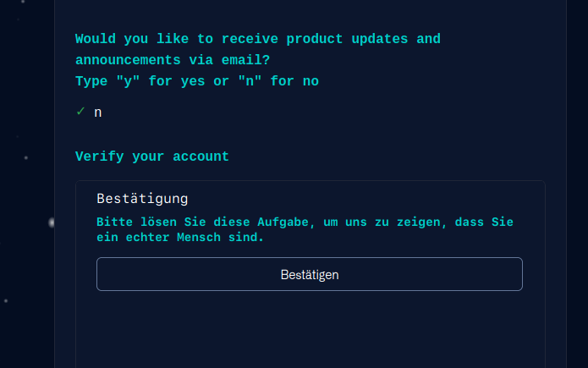This screenshot has width=588, height=368.
Task: Click "ein echter Mensch sind." line
Action: pos(180,238)
